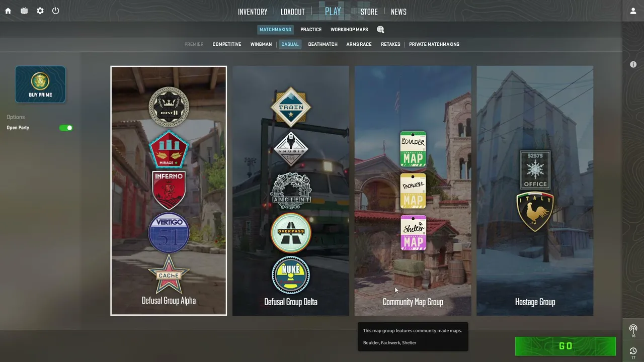This screenshot has height=362, width=644.
Task: Click the globe icon beside Workshop Maps
Action: pos(380,30)
